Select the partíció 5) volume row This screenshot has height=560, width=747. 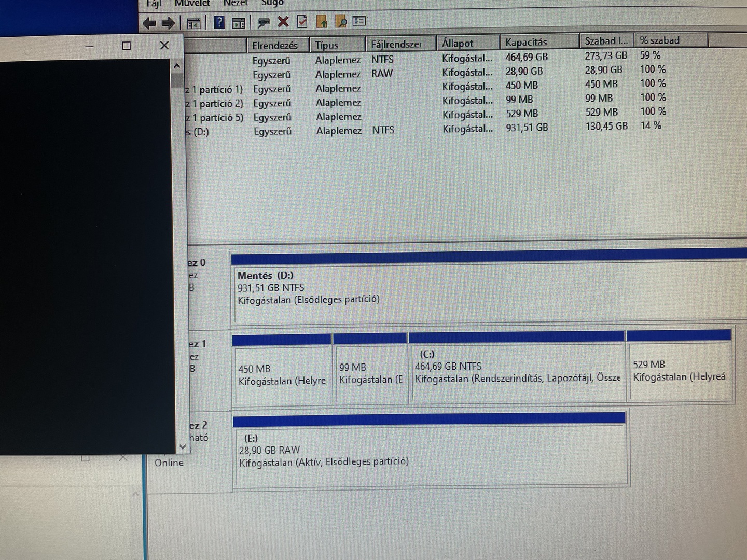(x=425, y=115)
